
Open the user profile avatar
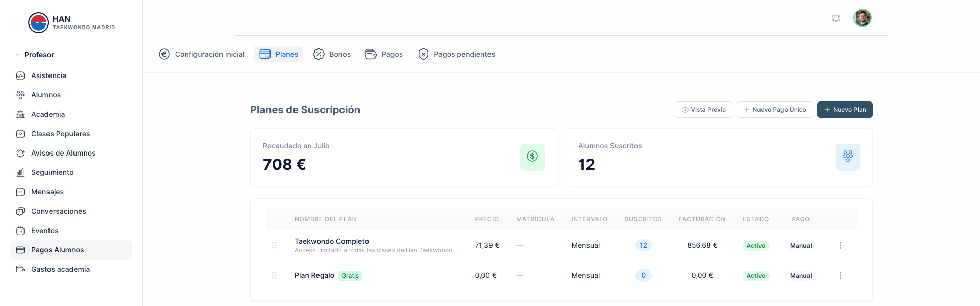click(x=863, y=18)
